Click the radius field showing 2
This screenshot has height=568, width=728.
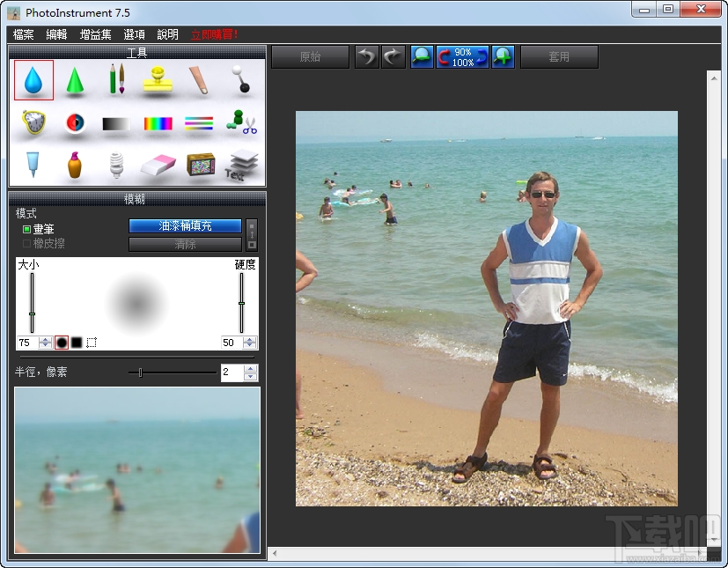232,372
